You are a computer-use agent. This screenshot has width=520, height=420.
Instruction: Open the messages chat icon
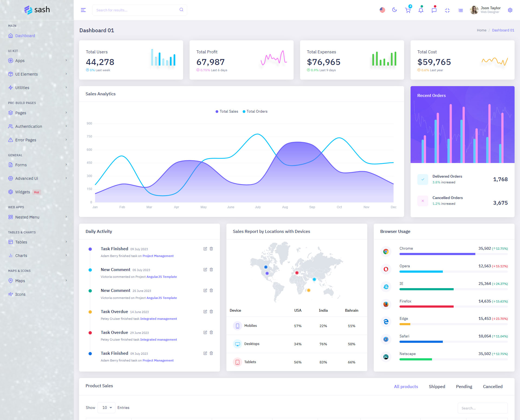[x=434, y=10]
